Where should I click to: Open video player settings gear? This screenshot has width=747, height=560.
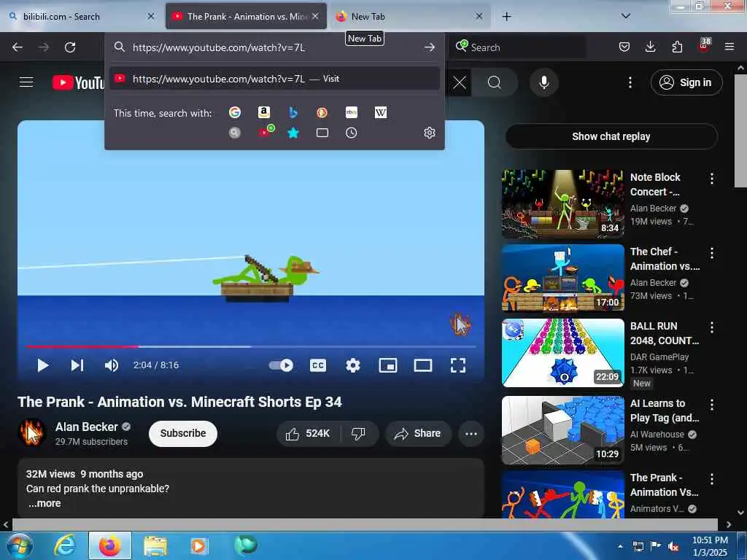352,365
